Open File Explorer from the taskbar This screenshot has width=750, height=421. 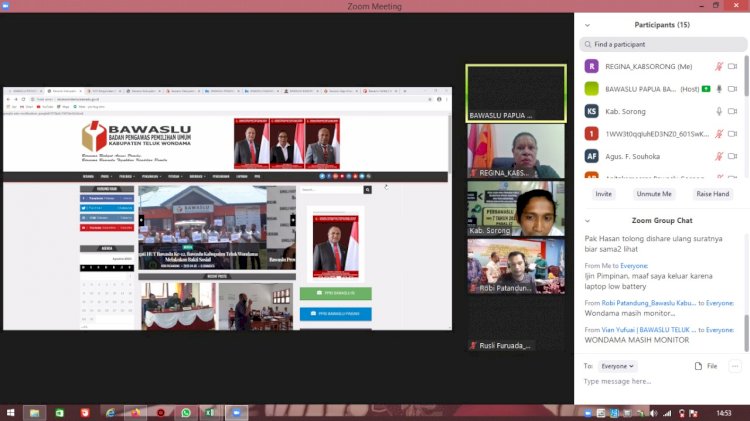(34, 413)
